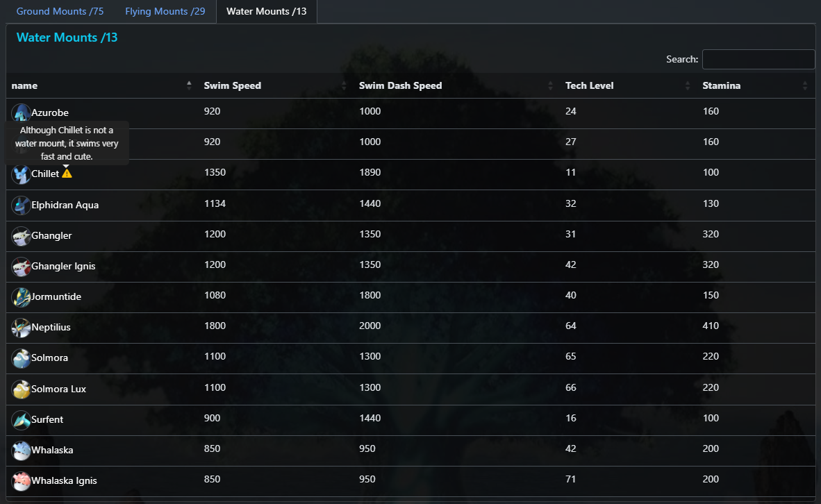Click the Solmora Lux pal icon
This screenshot has width=821, height=504.
21,389
